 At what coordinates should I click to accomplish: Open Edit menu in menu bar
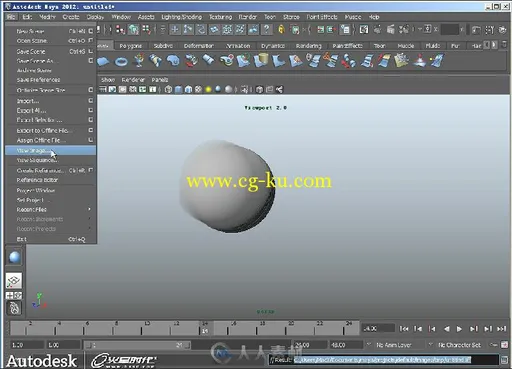27,17
